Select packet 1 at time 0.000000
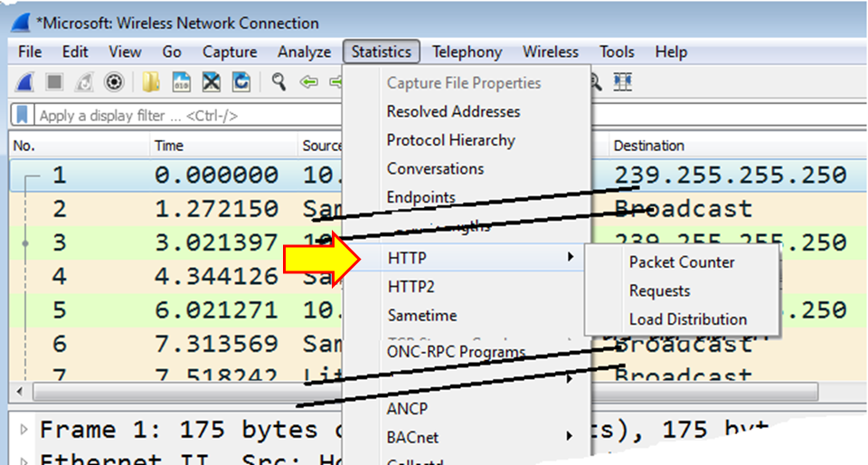 (176, 176)
